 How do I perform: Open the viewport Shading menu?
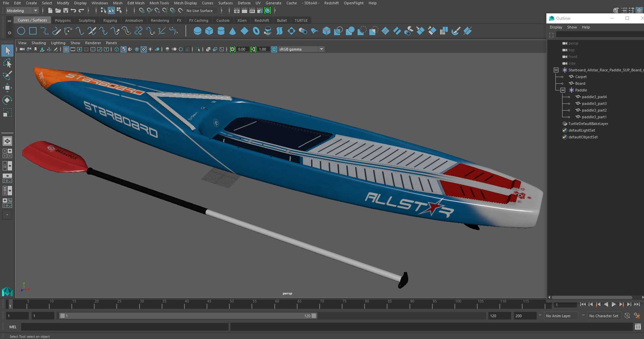click(x=39, y=43)
